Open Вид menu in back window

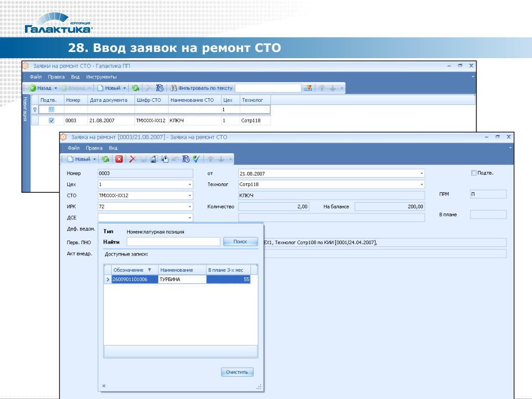[x=75, y=77]
